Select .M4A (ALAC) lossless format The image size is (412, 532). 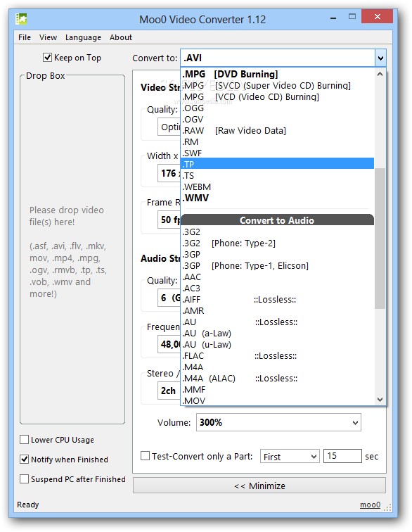(x=278, y=379)
